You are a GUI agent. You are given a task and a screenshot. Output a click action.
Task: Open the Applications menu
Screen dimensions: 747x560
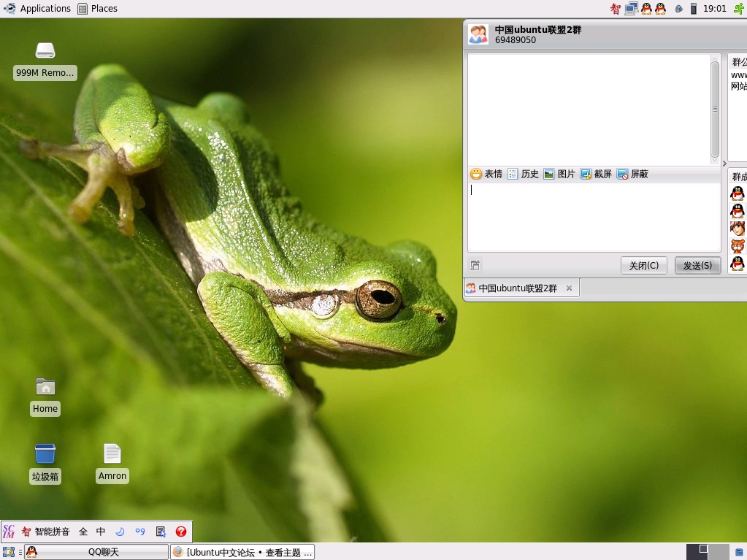tap(37, 9)
